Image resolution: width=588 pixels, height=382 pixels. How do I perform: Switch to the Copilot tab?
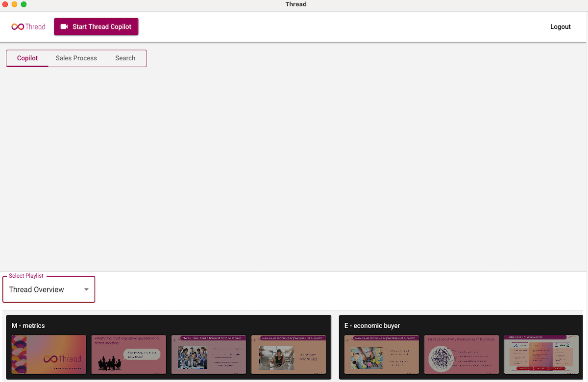pyautogui.click(x=27, y=58)
